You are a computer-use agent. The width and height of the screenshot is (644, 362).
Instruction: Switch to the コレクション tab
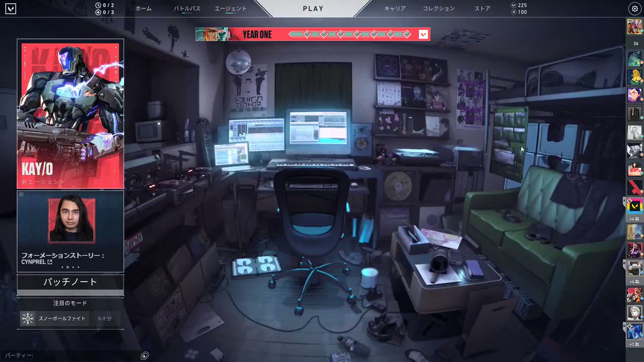(438, 9)
